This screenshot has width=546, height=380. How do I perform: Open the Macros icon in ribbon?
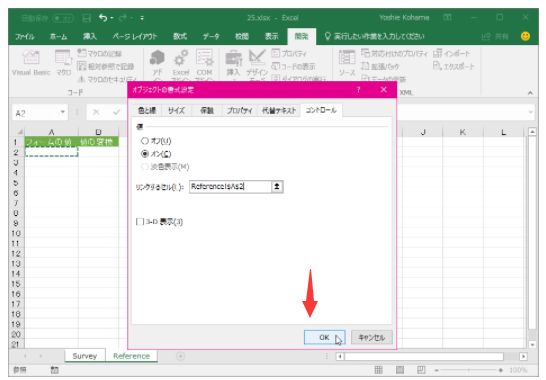[x=63, y=63]
